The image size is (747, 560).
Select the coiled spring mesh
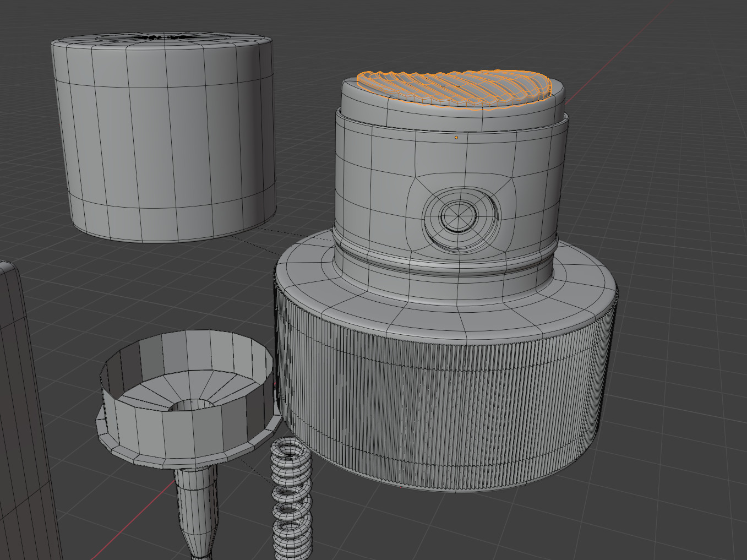point(291,498)
